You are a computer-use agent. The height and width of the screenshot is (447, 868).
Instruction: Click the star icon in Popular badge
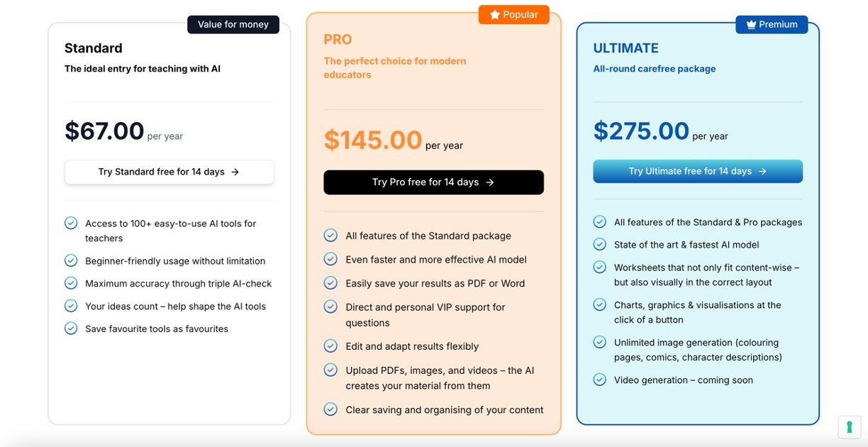pos(494,15)
